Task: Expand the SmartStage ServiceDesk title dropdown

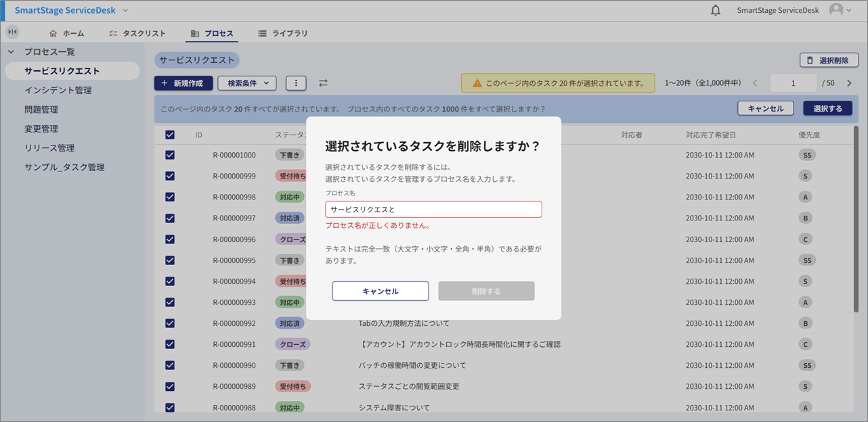Action: pos(125,11)
